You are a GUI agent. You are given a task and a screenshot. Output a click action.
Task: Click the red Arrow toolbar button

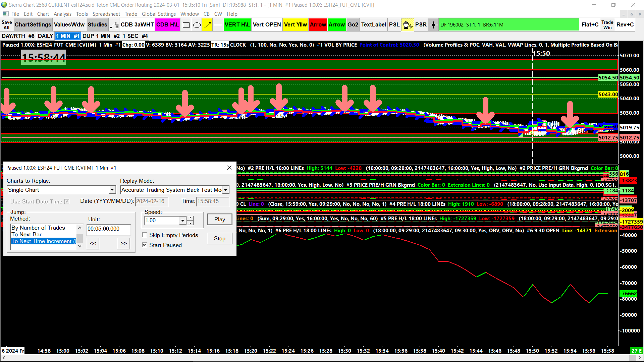coord(318,25)
